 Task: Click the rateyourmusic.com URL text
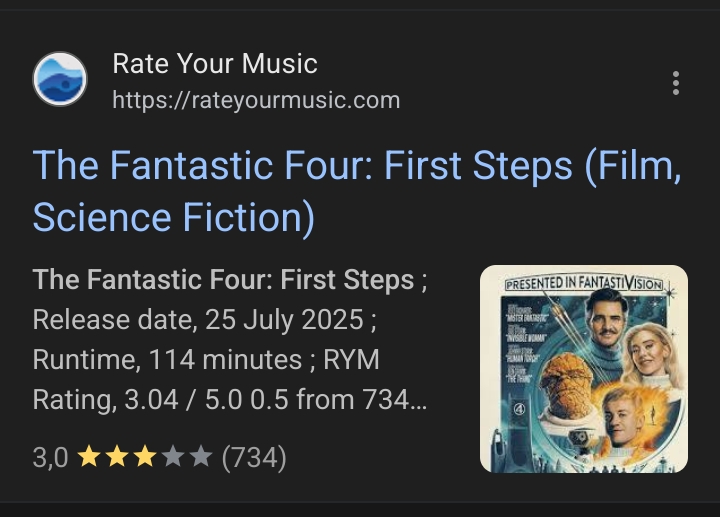[256, 100]
